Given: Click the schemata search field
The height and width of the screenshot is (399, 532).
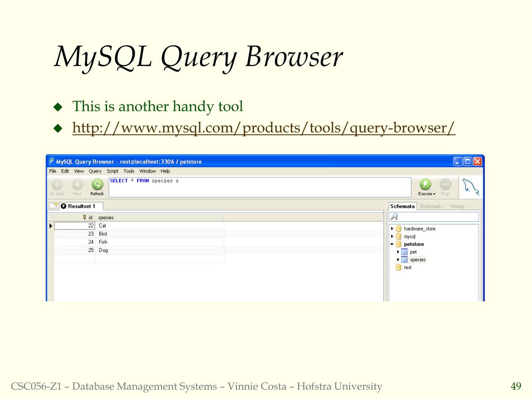Looking at the screenshot, I should pos(434,217).
